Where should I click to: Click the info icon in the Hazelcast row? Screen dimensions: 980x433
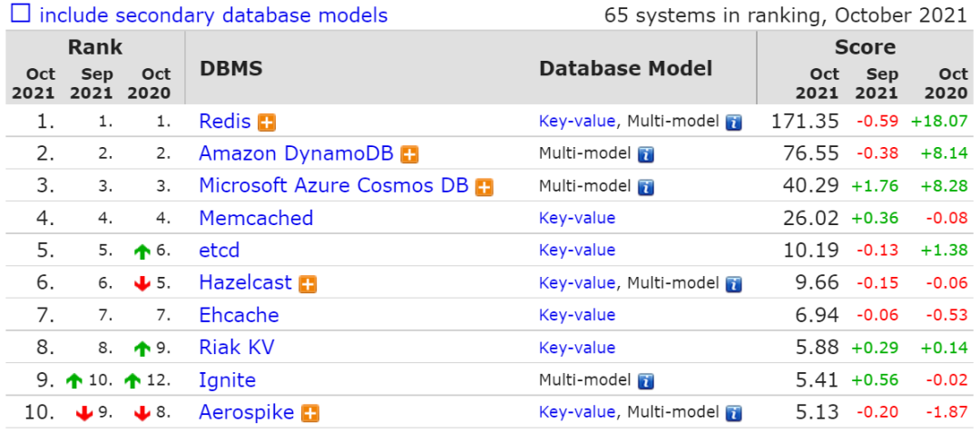734,284
